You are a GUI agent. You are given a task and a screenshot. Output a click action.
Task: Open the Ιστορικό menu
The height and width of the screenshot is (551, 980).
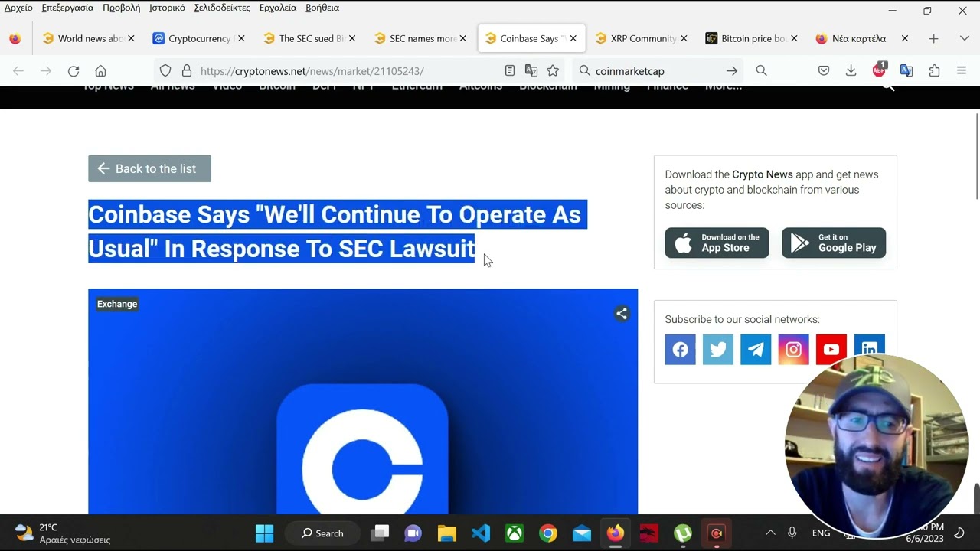coord(167,8)
